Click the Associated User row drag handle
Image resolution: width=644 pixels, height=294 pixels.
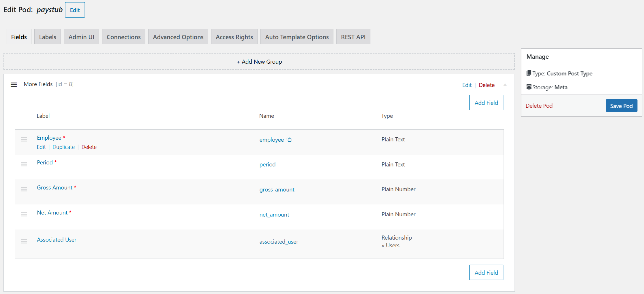24,241
